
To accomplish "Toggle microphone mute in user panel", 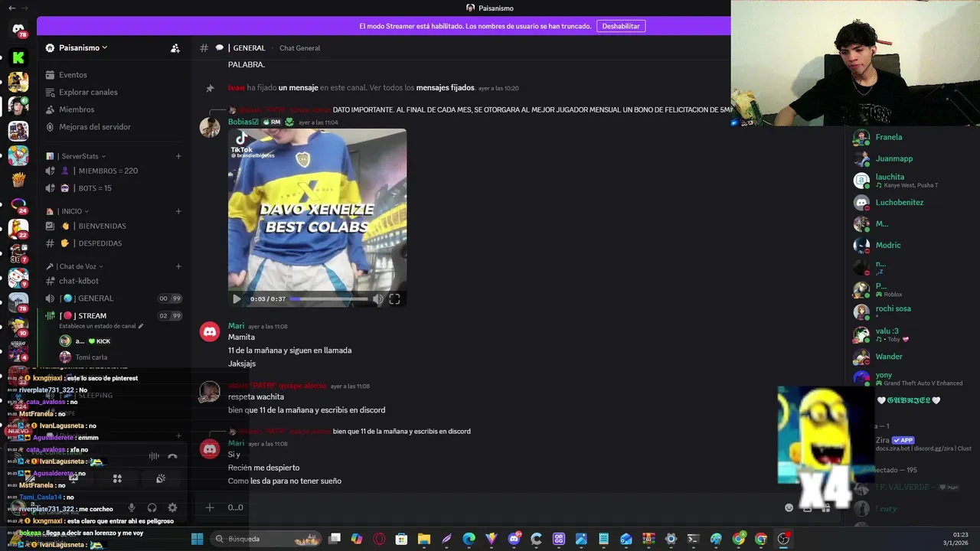I will [132, 507].
